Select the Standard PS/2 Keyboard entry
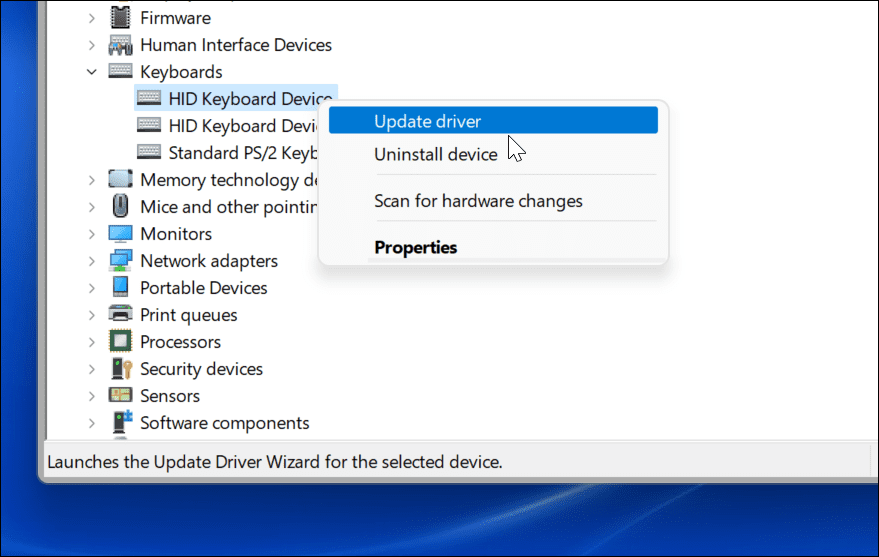879x557 pixels. 242,153
